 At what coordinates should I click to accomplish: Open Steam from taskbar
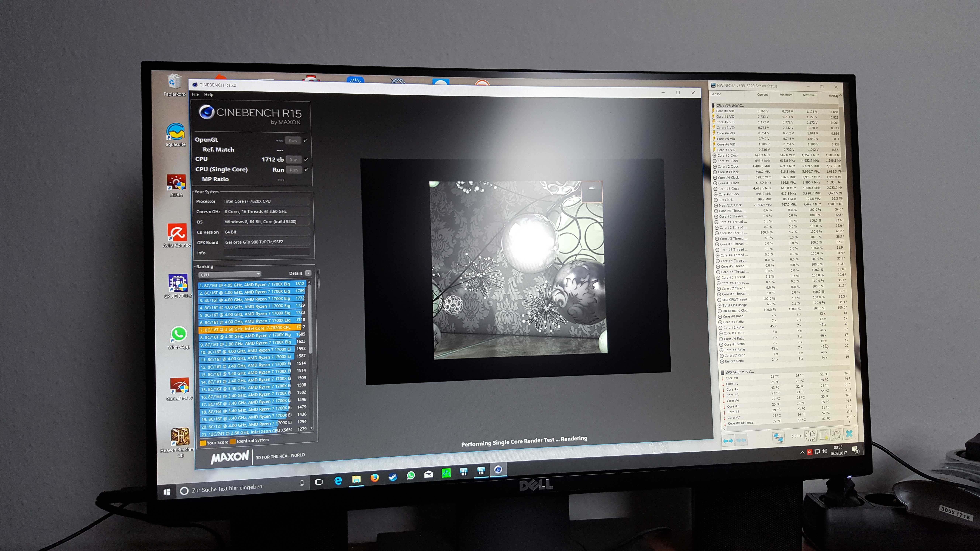(393, 477)
